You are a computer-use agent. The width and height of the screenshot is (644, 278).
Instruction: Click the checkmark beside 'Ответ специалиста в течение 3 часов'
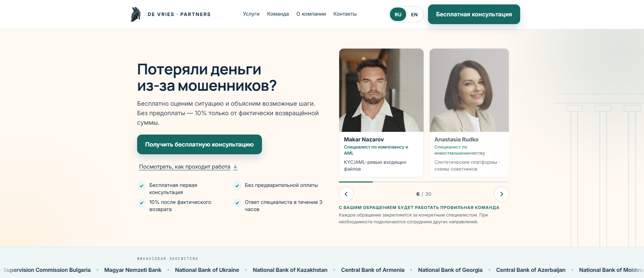point(237,203)
